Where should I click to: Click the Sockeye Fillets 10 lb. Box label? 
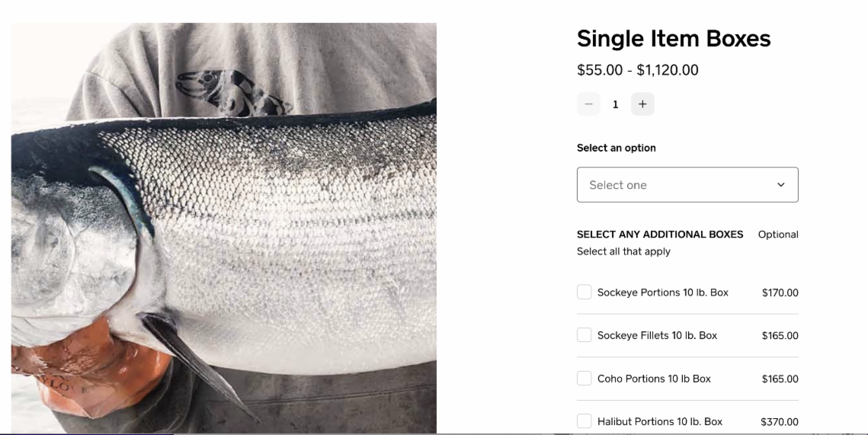[x=657, y=335]
